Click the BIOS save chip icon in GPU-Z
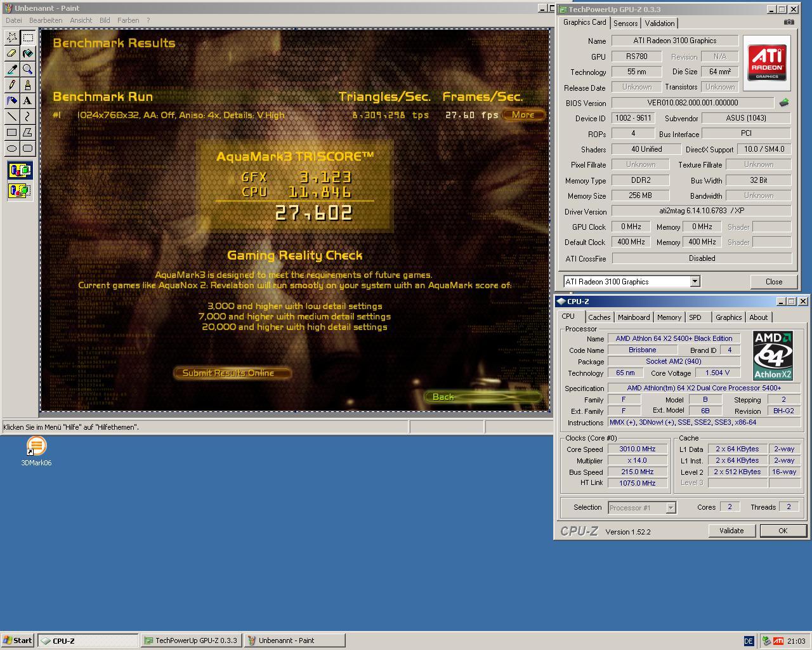Image resolution: width=812 pixels, height=650 pixels. pyautogui.click(x=784, y=102)
